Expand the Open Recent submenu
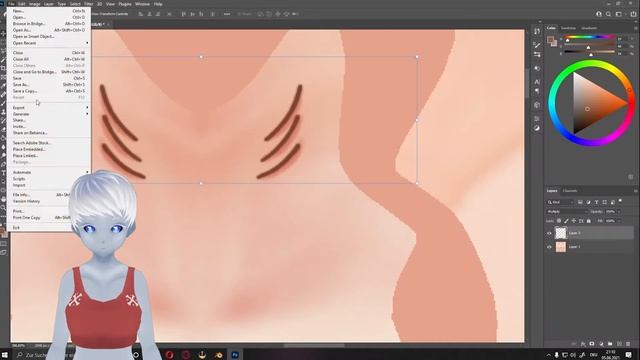Screen dimensions: 640x360 (49, 43)
